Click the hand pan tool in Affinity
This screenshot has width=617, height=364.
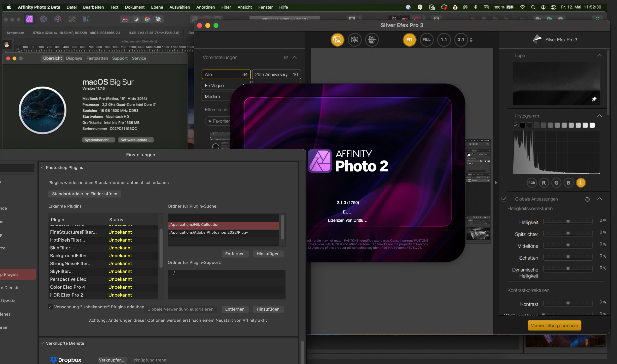pyautogui.click(x=7, y=45)
